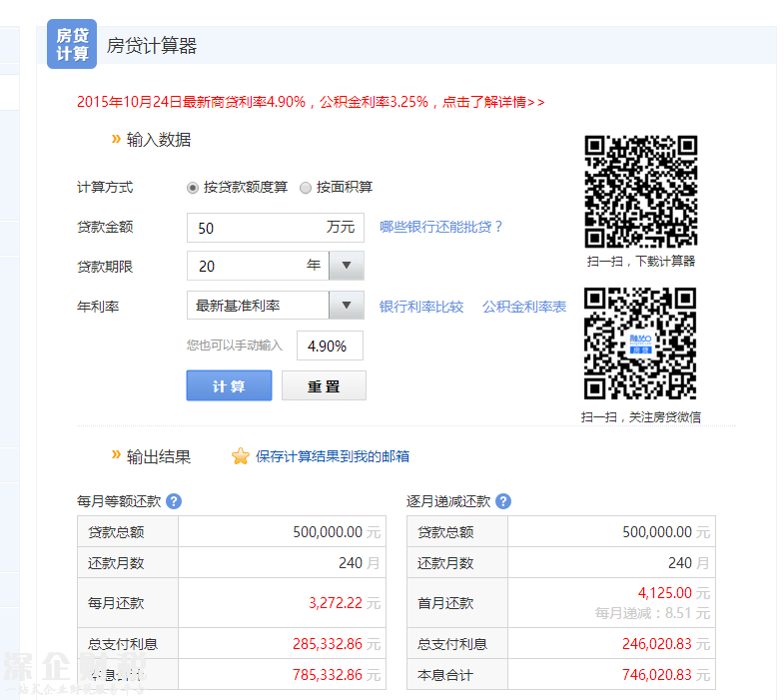Screen dimensions: 784x700
Task: Click the 逐月递减还款 table title
Action: coord(448,501)
